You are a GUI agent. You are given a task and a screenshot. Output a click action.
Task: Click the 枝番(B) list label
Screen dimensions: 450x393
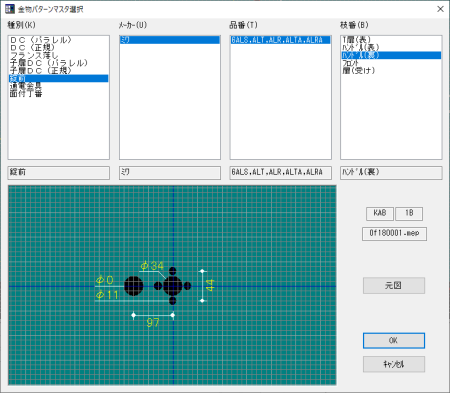tap(354, 25)
